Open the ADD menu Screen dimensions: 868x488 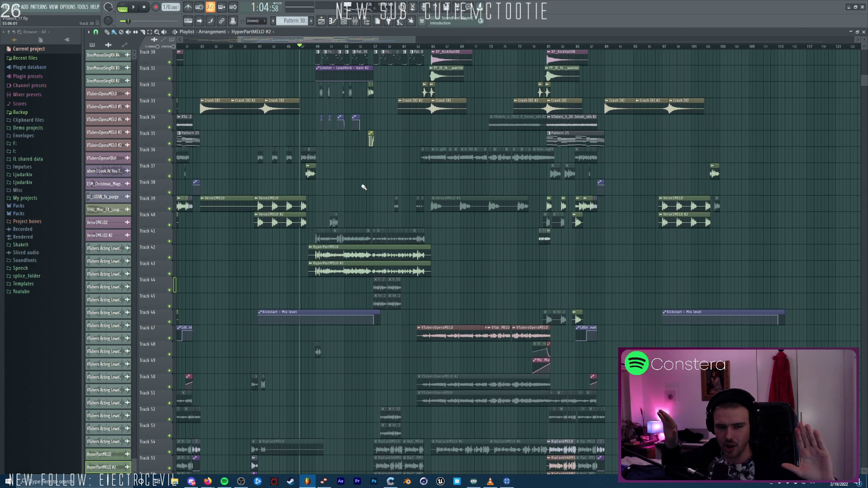pos(24,7)
